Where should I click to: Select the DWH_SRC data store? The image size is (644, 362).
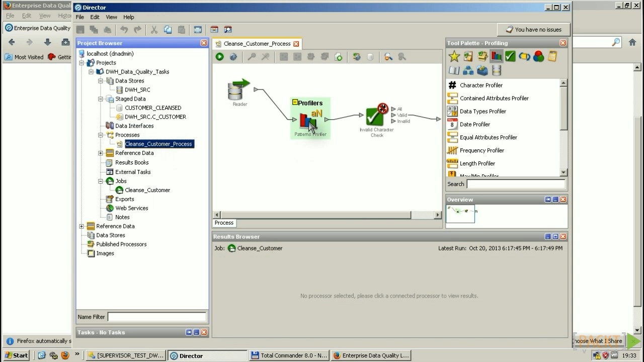(137, 90)
